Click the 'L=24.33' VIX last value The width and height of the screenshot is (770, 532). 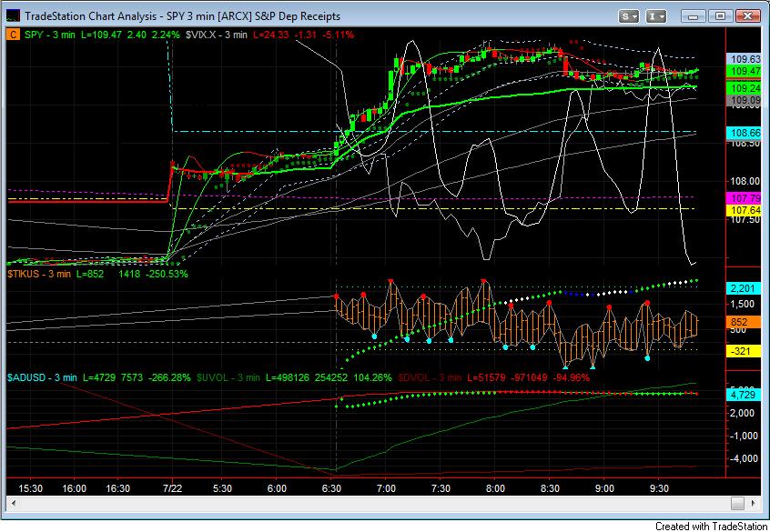(270, 35)
